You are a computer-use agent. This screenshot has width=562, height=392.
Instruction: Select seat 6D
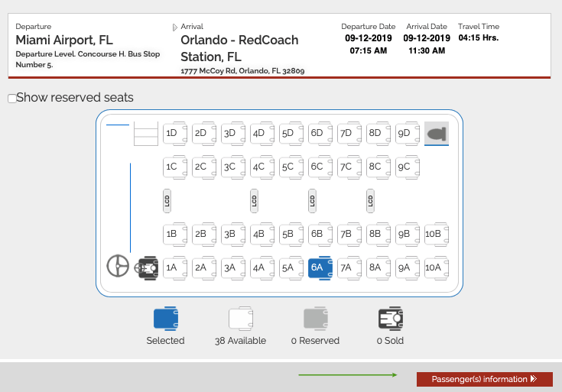pyautogui.click(x=320, y=134)
